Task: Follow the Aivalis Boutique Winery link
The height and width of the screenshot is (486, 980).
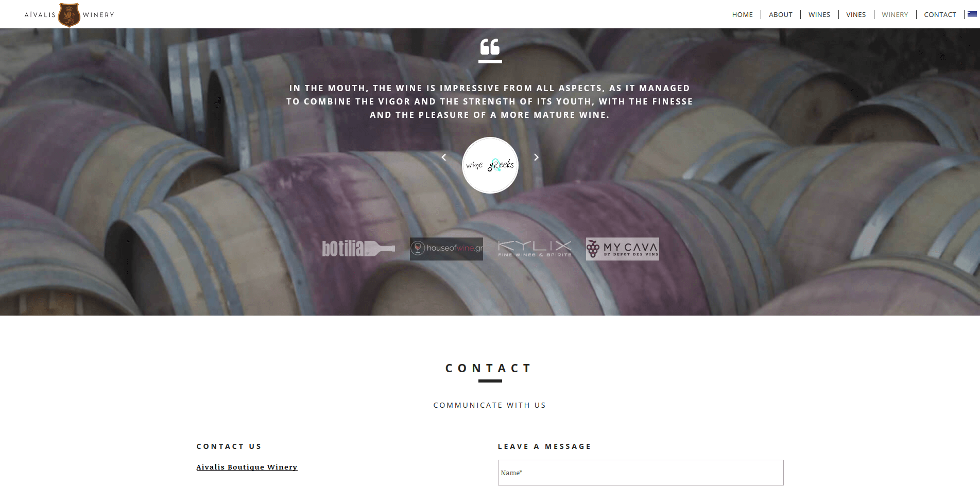Action: [x=247, y=467]
